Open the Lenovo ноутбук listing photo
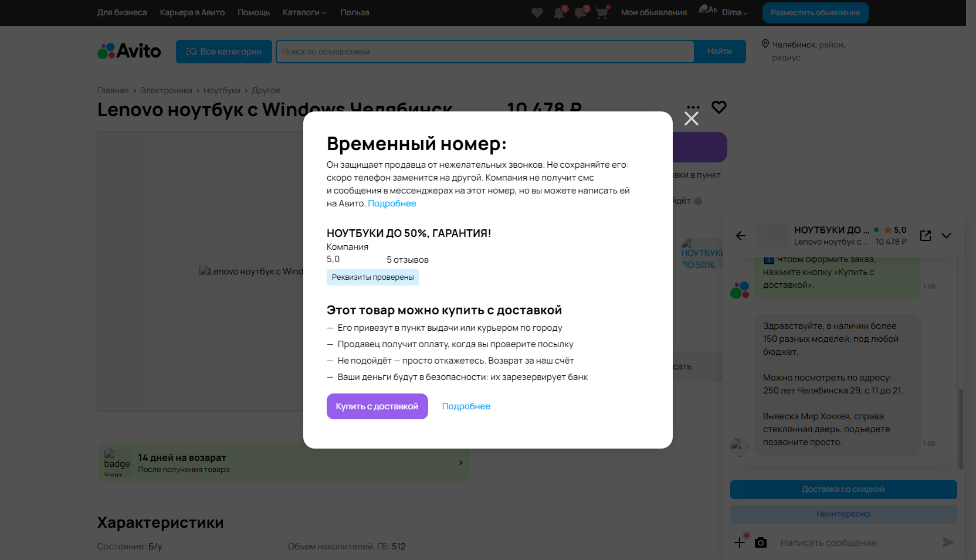Image resolution: width=976 pixels, height=560 pixels. pyautogui.click(x=252, y=271)
